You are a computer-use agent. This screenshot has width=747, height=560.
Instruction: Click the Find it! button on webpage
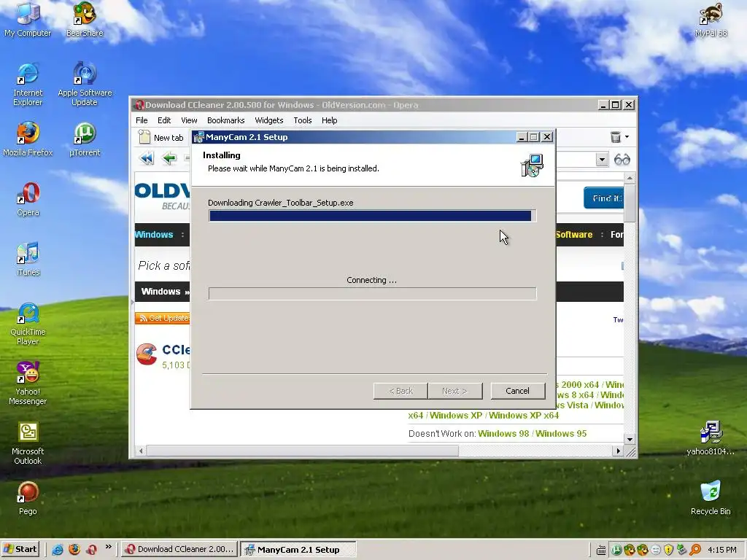[603, 198]
